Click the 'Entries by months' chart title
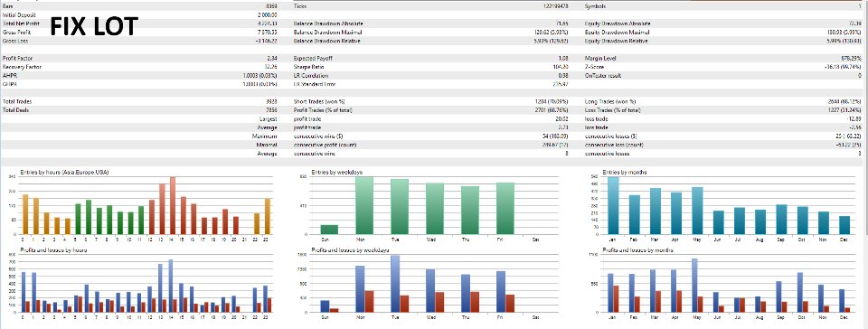 coord(626,173)
